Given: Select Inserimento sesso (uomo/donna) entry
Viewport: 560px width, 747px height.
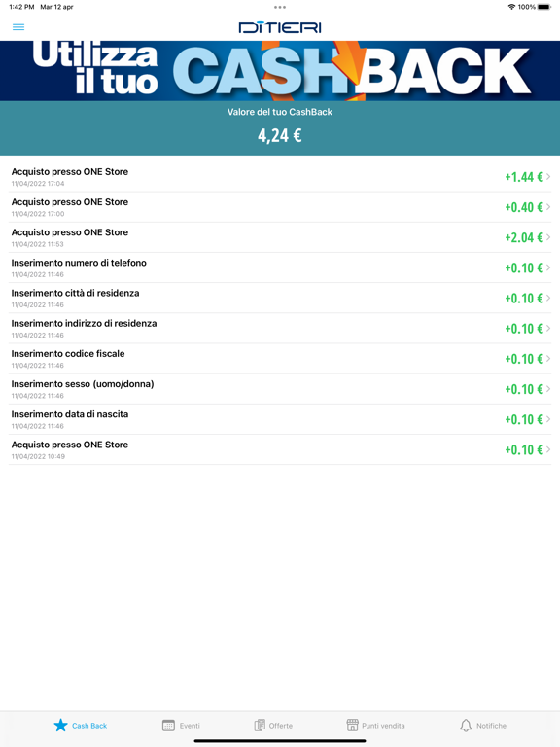Looking at the screenshot, I should 280,389.
